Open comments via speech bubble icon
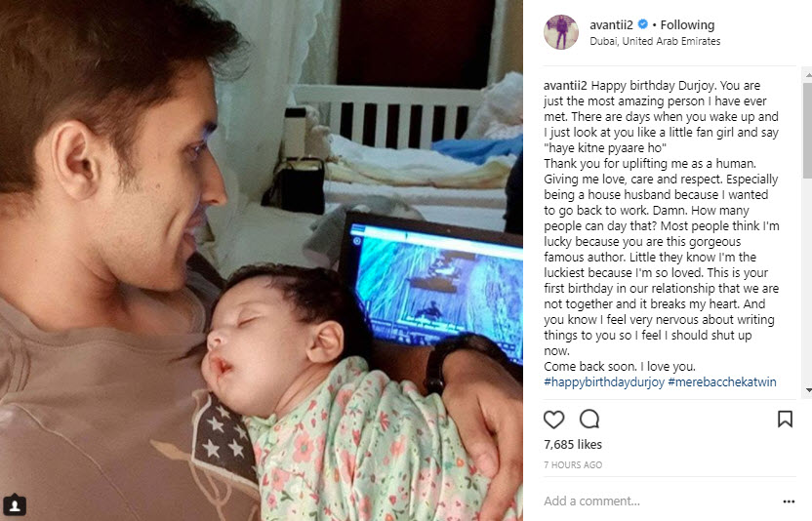Screen dimensions: 812x521 [x=589, y=419]
